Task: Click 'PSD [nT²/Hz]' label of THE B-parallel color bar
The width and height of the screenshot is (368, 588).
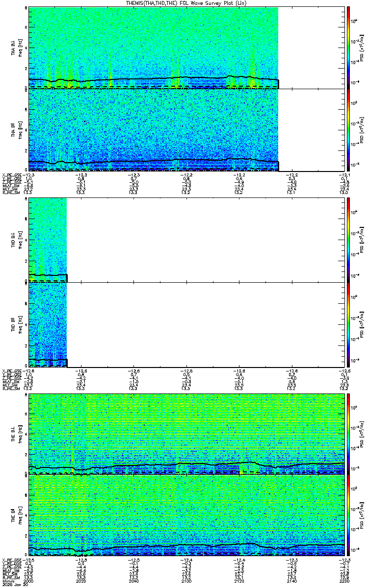Action: (362, 514)
